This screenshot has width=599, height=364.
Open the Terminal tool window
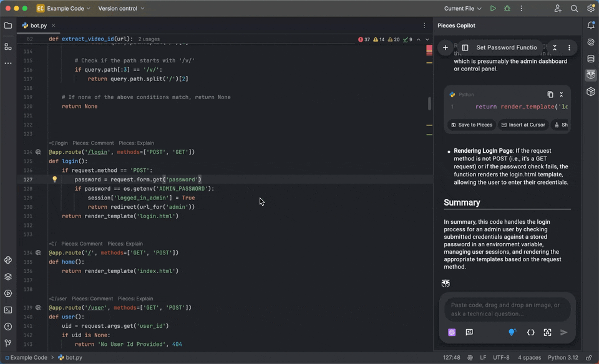(x=8, y=310)
